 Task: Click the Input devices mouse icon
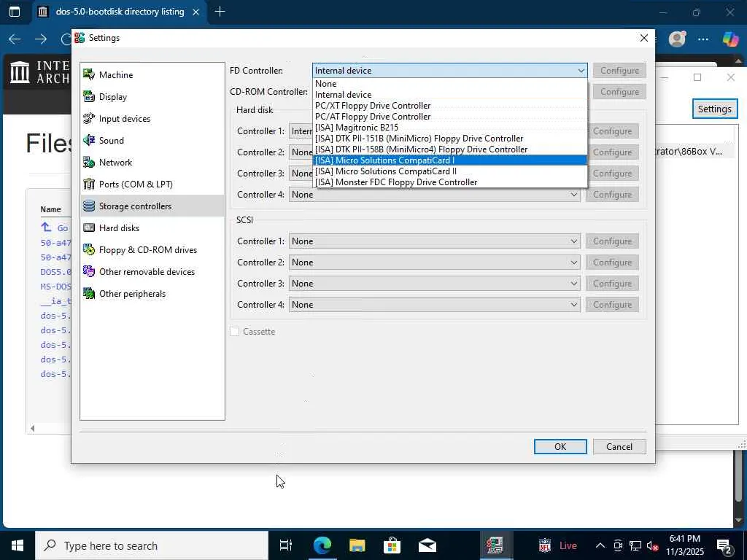pos(89,118)
